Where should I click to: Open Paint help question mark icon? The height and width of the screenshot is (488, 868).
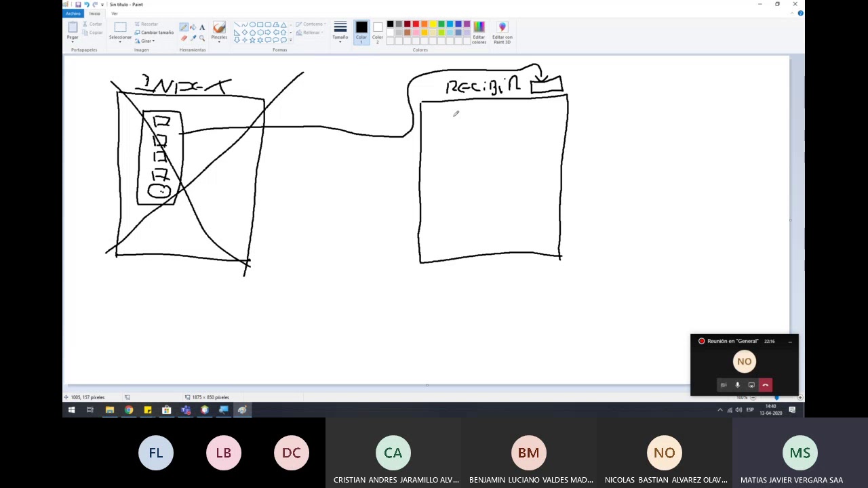click(800, 13)
